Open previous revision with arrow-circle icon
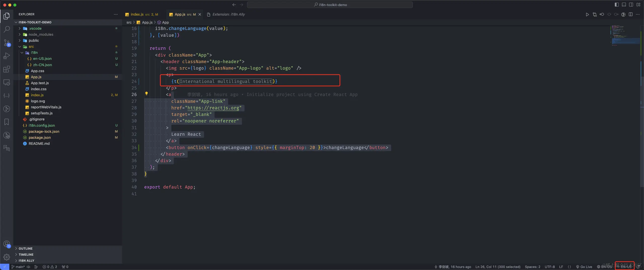 [x=602, y=14]
